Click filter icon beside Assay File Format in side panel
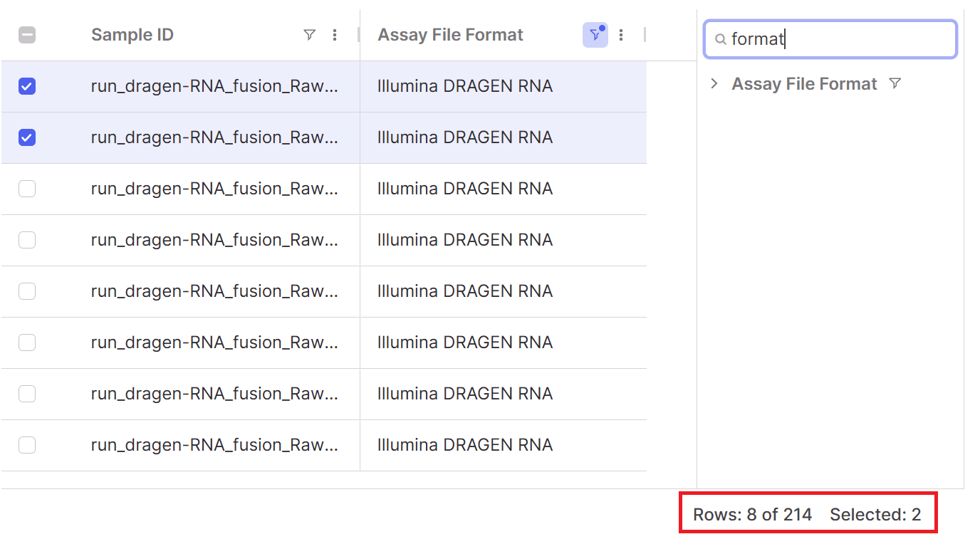 pos(895,84)
